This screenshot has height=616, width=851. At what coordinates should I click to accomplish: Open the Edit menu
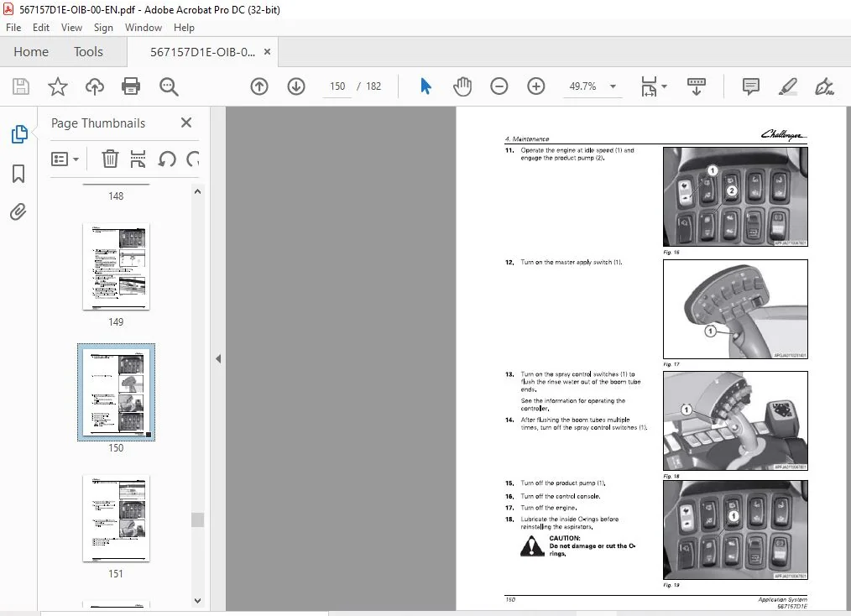coord(41,28)
